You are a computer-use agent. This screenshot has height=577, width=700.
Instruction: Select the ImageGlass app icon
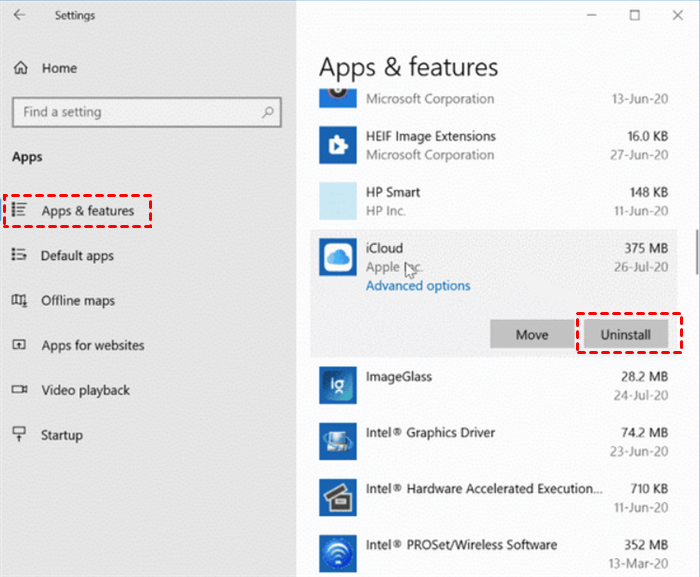point(338,385)
